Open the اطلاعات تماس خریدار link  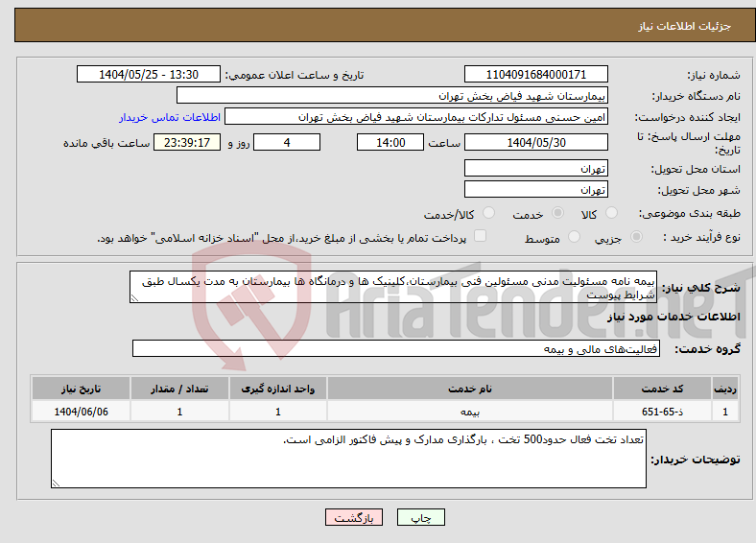tap(170, 117)
